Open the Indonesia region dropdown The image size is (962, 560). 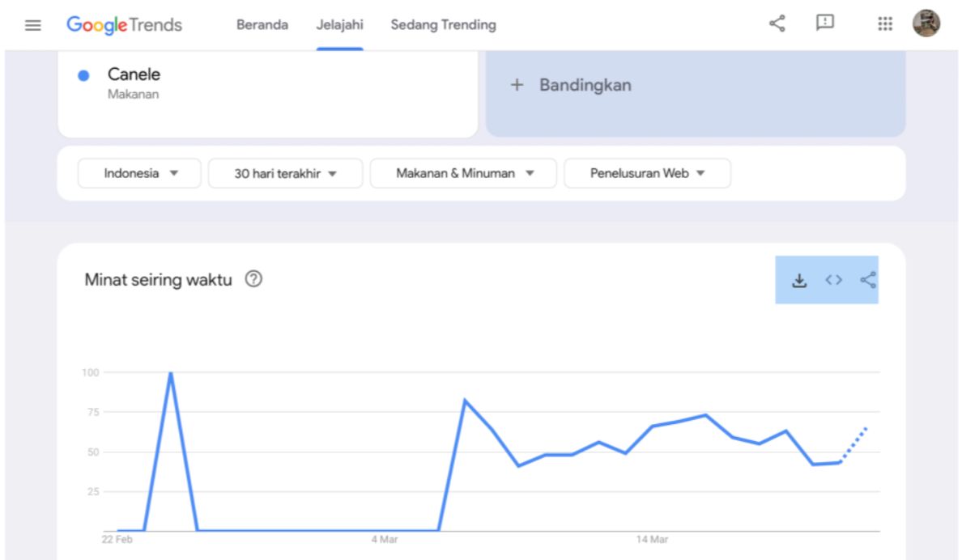coord(138,172)
